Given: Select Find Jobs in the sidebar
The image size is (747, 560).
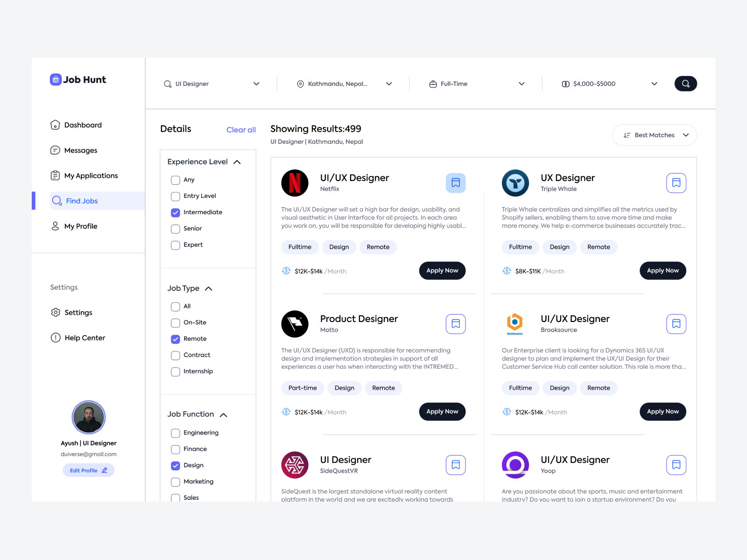Looking at the screenshot, I should tap(97, 201).
